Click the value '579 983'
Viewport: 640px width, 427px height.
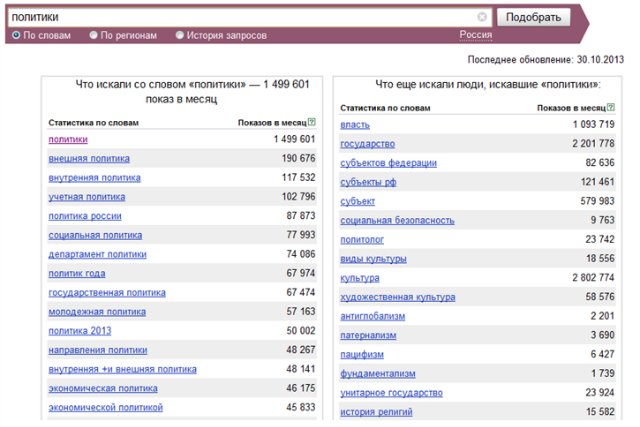(x=598, y=201)
